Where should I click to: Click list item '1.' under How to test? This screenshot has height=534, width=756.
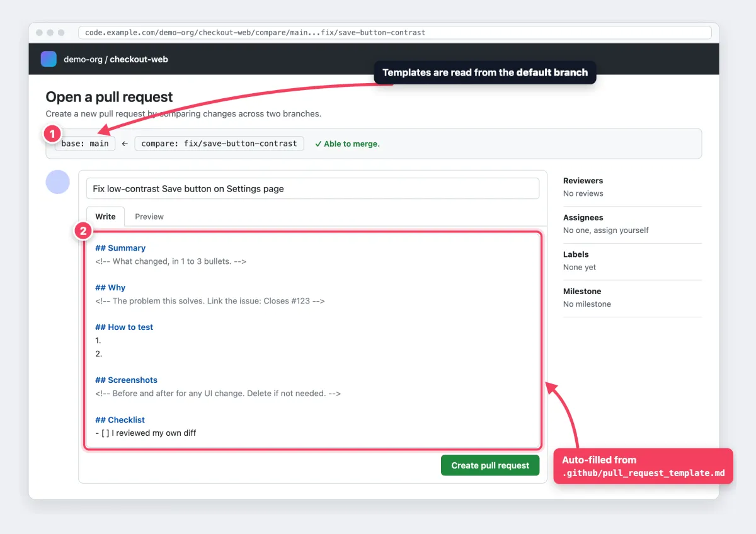click(98, 341)
